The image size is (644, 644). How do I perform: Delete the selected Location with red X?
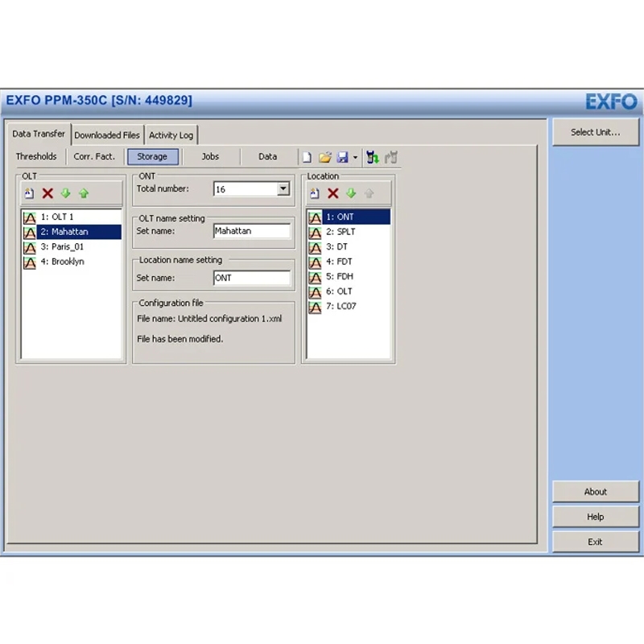333,193
